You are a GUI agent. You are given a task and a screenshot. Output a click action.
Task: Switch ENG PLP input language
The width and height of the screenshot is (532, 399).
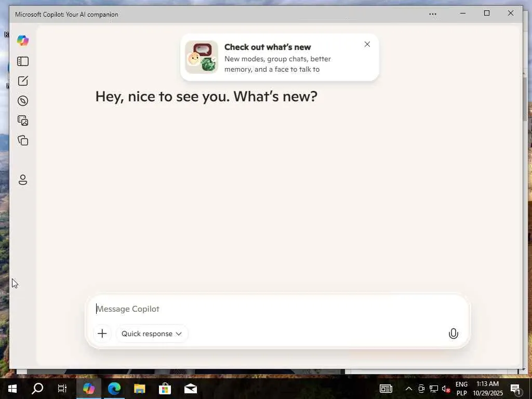tap(461, 389)
